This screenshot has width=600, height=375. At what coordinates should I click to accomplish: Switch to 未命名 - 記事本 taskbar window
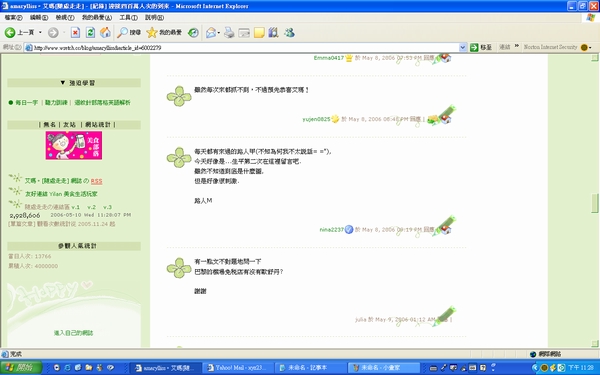[x=311, y=368]
